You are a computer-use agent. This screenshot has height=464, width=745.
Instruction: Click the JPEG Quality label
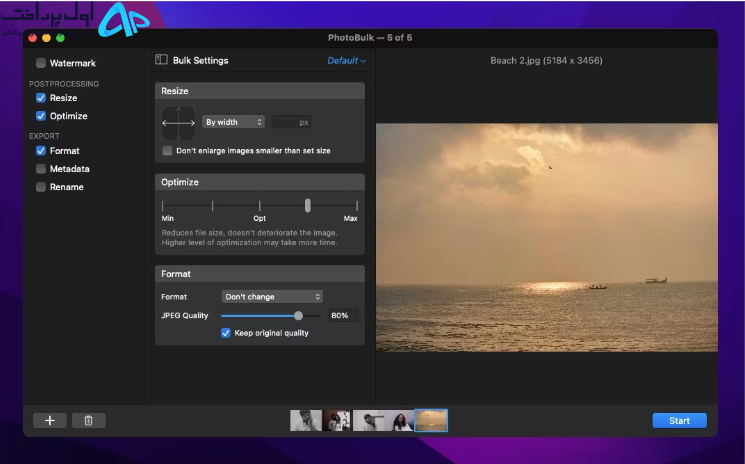pyautogui.click(x=185, y=315)
